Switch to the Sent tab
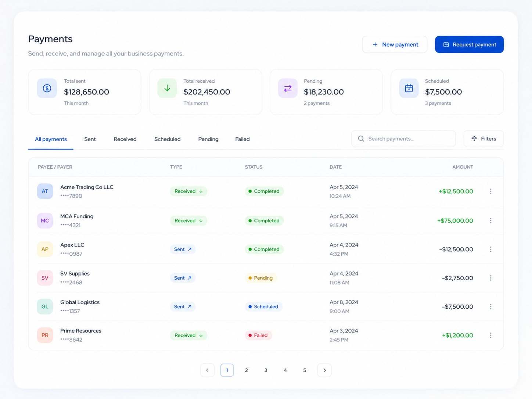The width and height of the screenshot is (532, 399). pyautogui.click(x=90, y=139)
